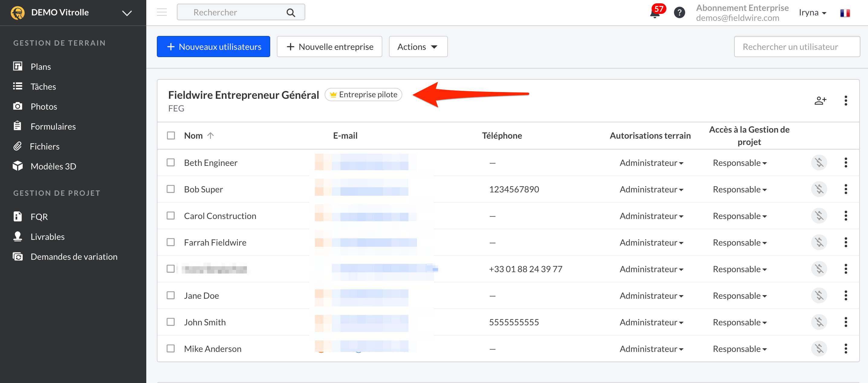Click the Téléphone column header
The height and width of the screenshot is (383, 868).
(x=502, y=136)
